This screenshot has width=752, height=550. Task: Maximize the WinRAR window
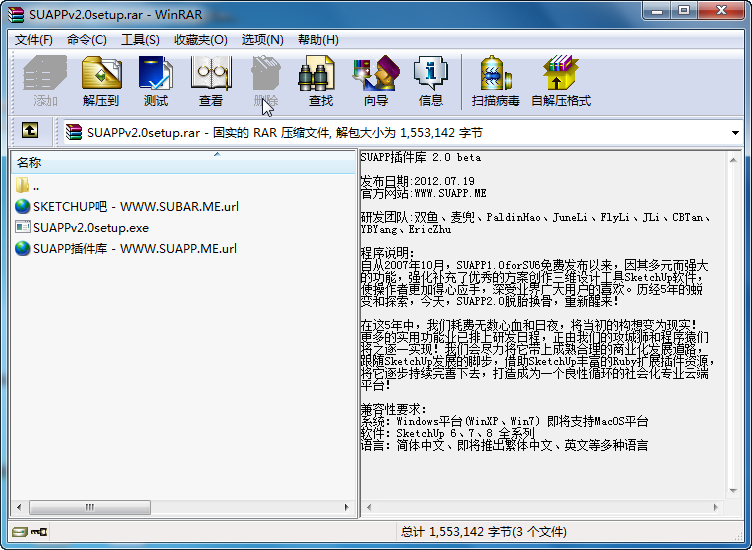tap(684, 11)
